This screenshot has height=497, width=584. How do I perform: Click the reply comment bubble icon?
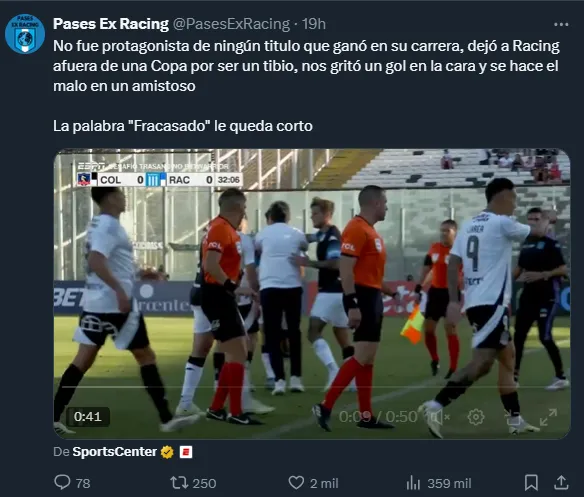pos(62,482)
